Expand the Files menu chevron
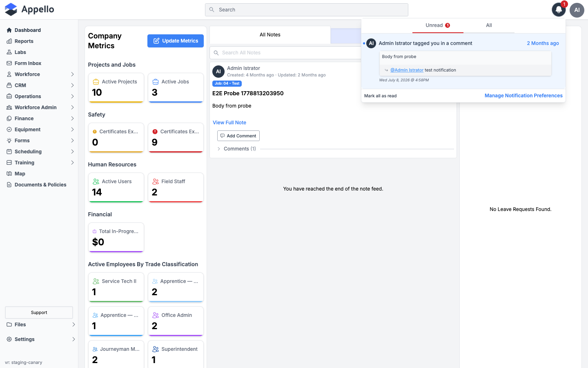This screenshot has height=368, width=588. 73,325
